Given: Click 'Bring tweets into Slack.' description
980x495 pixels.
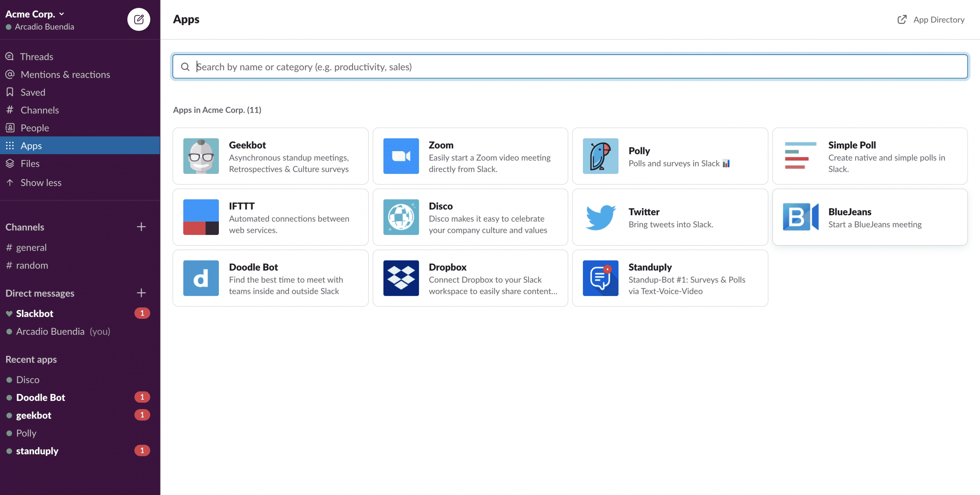Looking at the screenshot, I should (671, 224).
